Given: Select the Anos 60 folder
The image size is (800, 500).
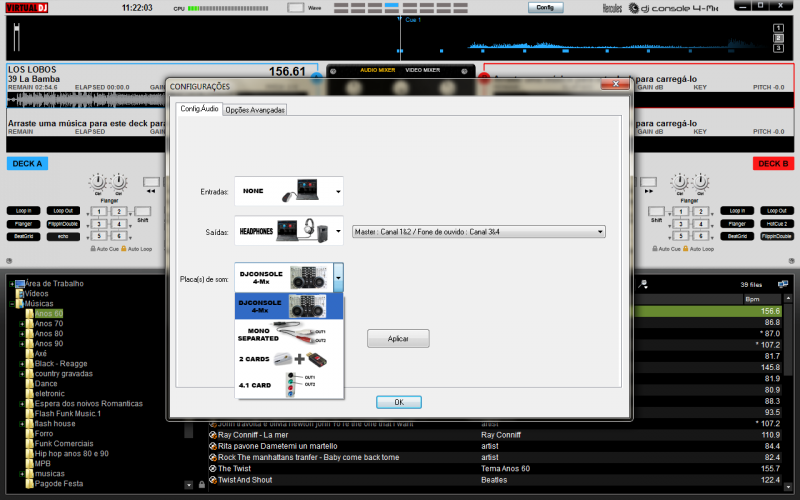Looking at the screenshot, I should (49, 314).
